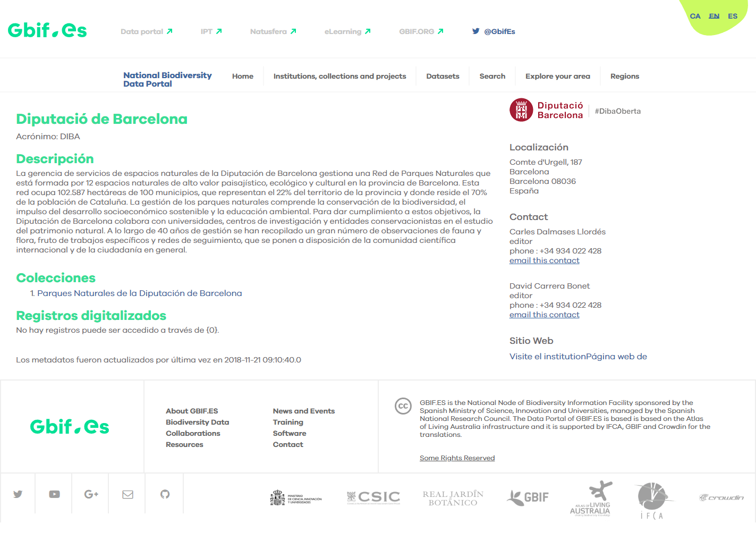This screenshot has height=549, width=756.
Task: Click the GBIF logo in footer
Action: click(x=528, y=497)
